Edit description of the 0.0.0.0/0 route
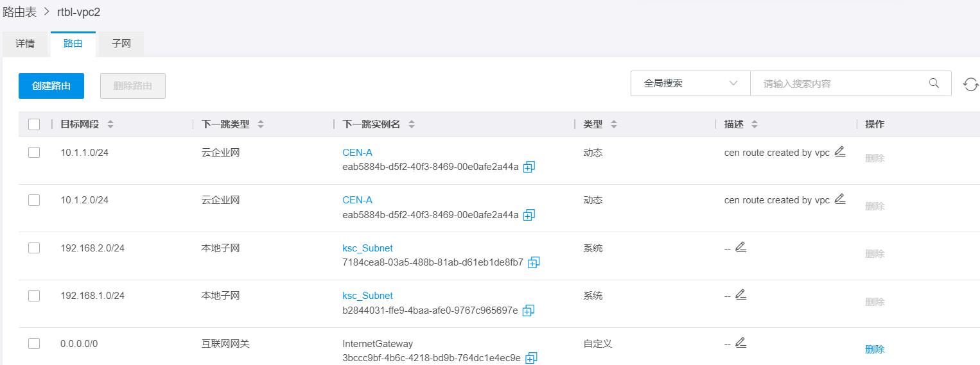This screenshot has width=980, height=365. [x=740, y=343]
